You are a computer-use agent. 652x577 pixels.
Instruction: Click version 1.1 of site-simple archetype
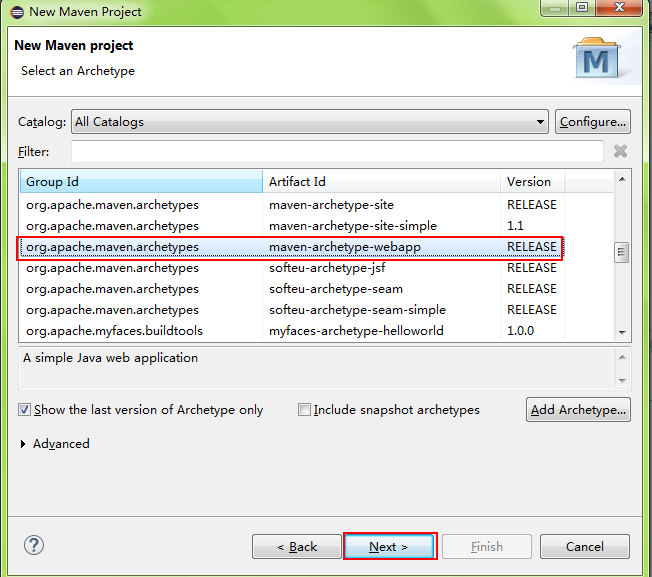click(x=515, y=226)
